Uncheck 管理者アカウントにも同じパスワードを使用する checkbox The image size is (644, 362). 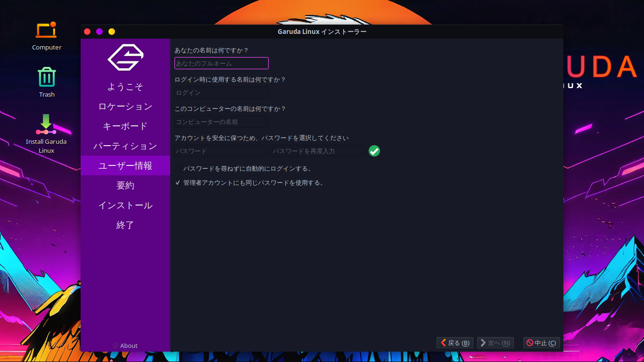coord(178,182)
